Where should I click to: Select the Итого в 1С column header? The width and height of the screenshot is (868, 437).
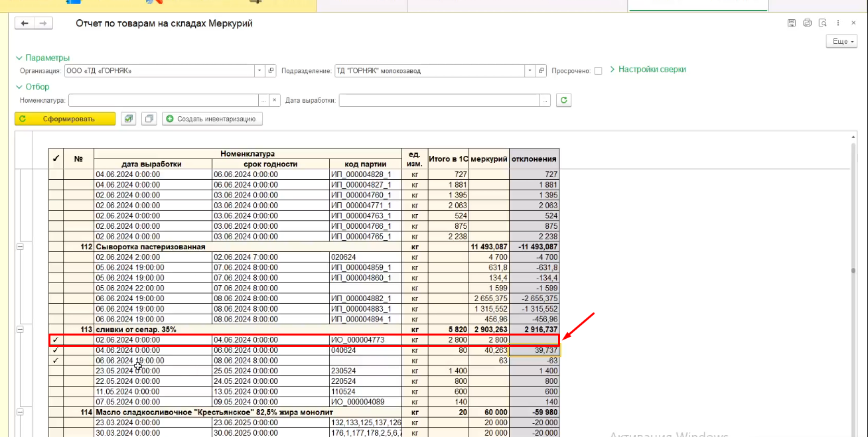pos(449,159)
